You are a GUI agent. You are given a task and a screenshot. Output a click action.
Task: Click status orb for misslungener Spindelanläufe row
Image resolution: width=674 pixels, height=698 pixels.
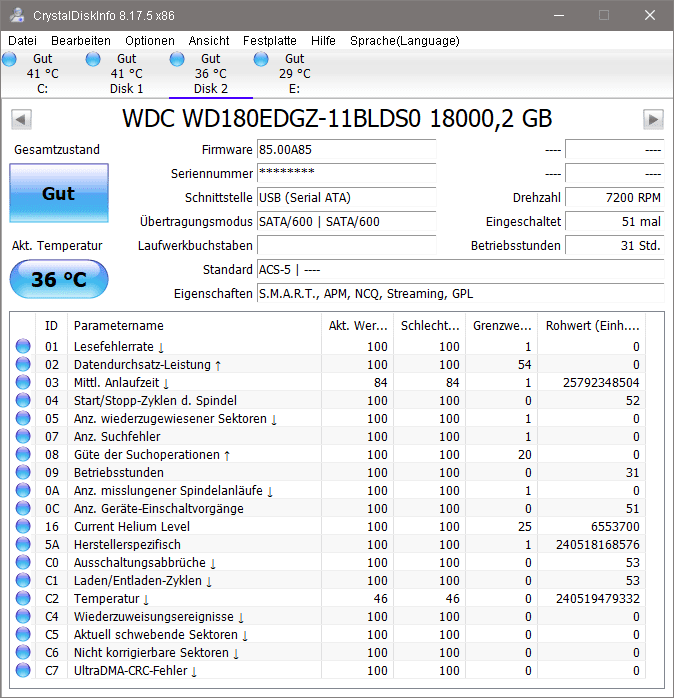coord(23,490)
